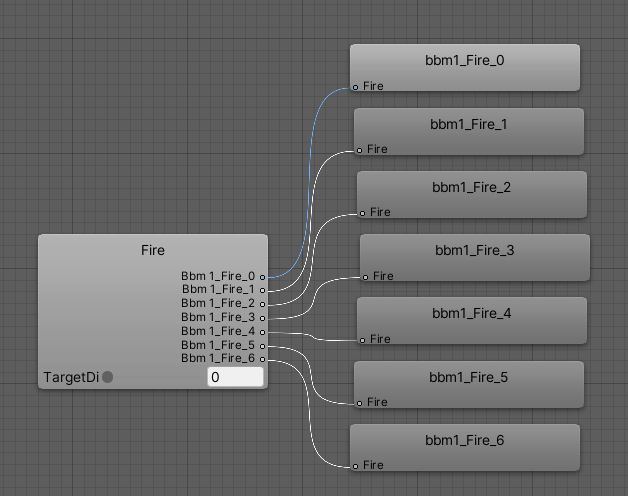The width and height of the screenshot is (628, 496).
Task: Select the bbm1_Fire_2 node
Action: [x=472, y=187]
